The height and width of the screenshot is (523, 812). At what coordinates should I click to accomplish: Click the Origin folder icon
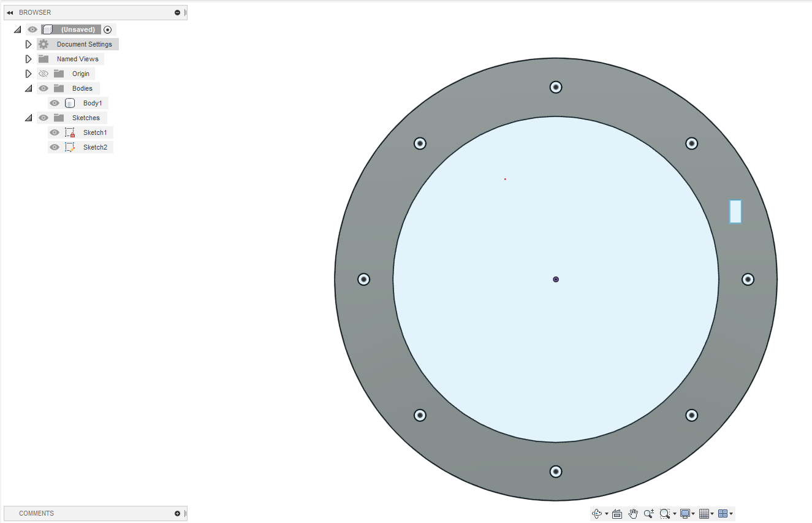59,74
